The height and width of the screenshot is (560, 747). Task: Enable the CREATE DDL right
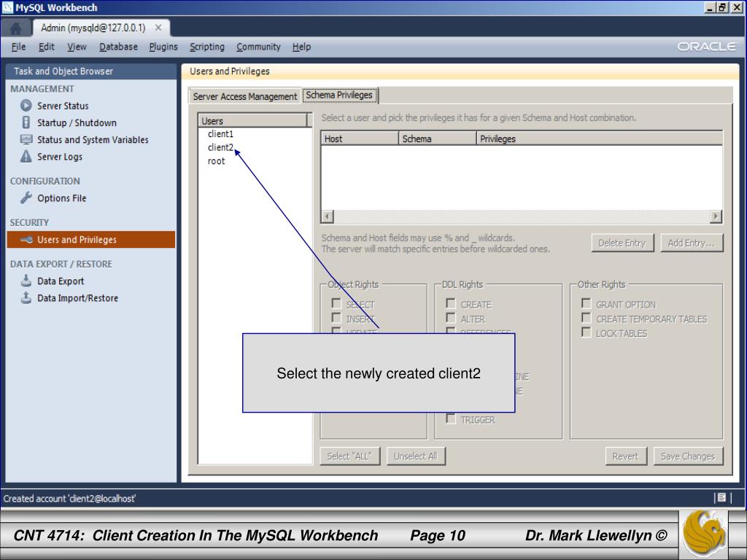451,303
